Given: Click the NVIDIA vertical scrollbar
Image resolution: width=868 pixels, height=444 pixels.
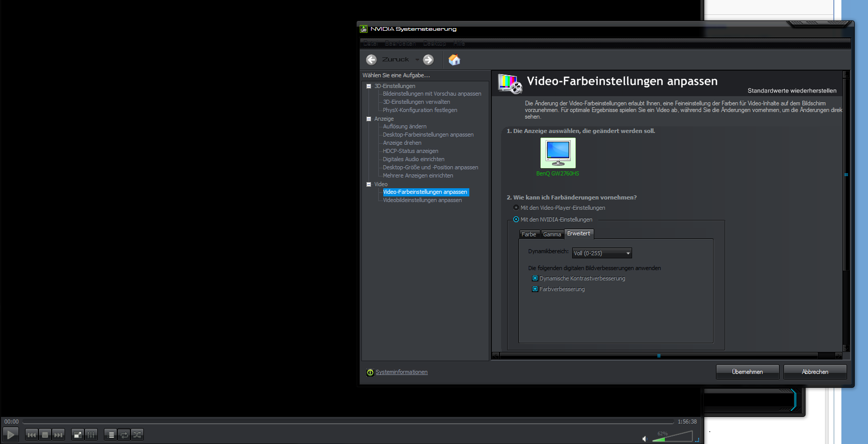Looking at the screenshot, I should 846,174.
